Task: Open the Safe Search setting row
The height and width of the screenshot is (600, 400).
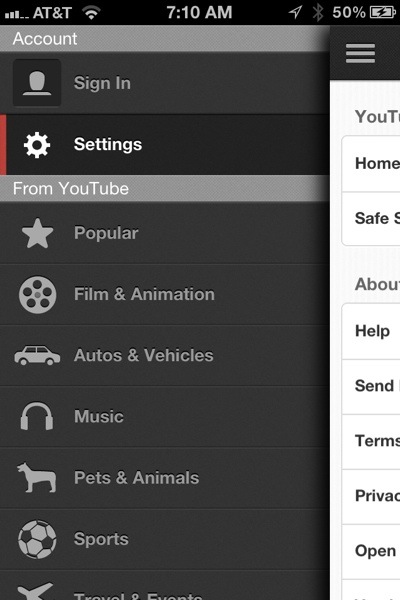Action: pyautogui.click(x=371, y=219)
